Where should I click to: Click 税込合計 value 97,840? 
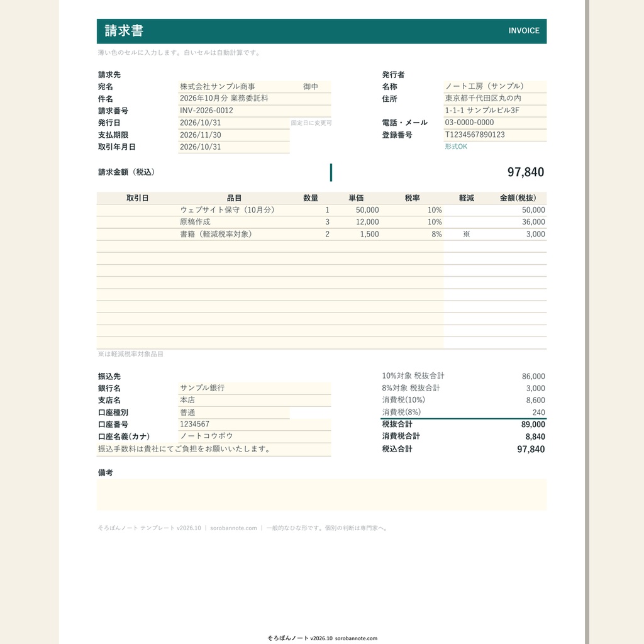point(531,449)
